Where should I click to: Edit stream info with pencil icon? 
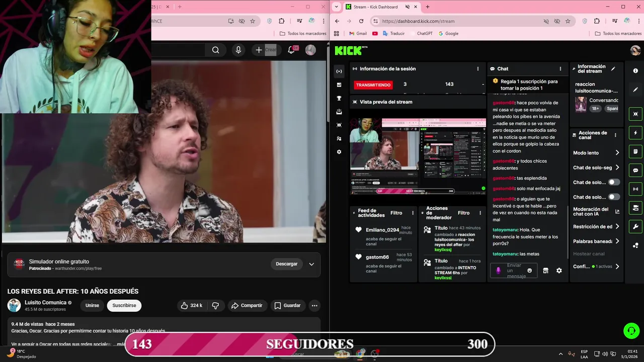(613, 69)
